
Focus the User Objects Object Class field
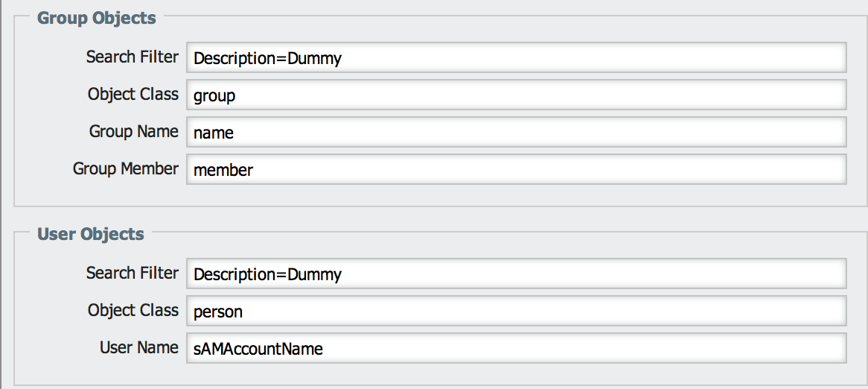pos(516,311)
